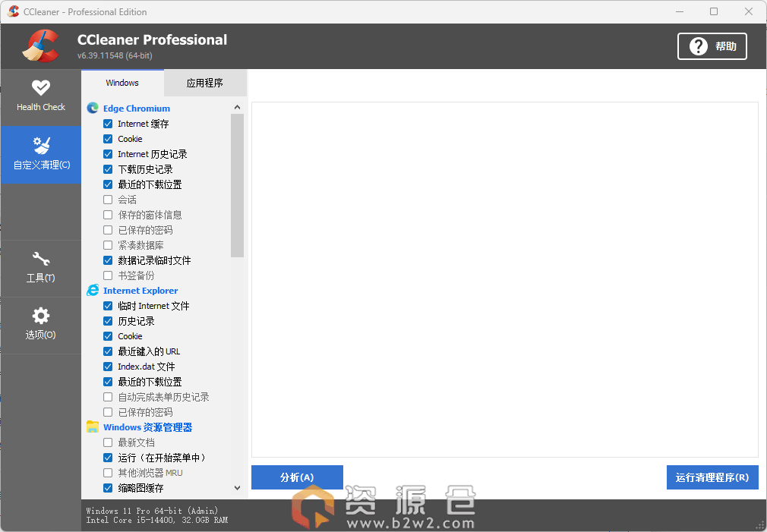Image resolution: width=767 pixels, height=532 pixels.
Task: Click the Windows 资源管理器 folder icon
Action: coord(93,427)
